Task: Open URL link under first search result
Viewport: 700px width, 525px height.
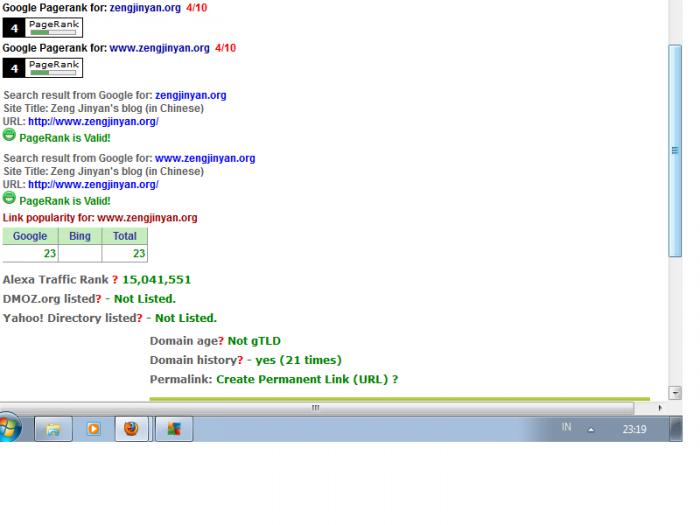Action: [93, 121]
